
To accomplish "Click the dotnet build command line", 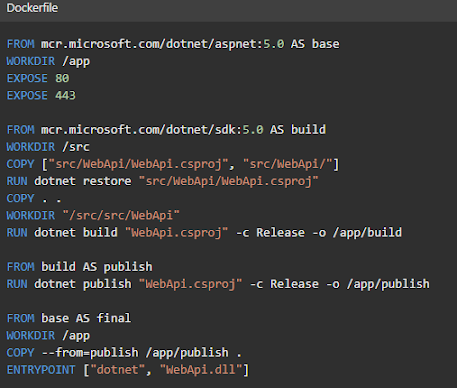I will (204, 233).
